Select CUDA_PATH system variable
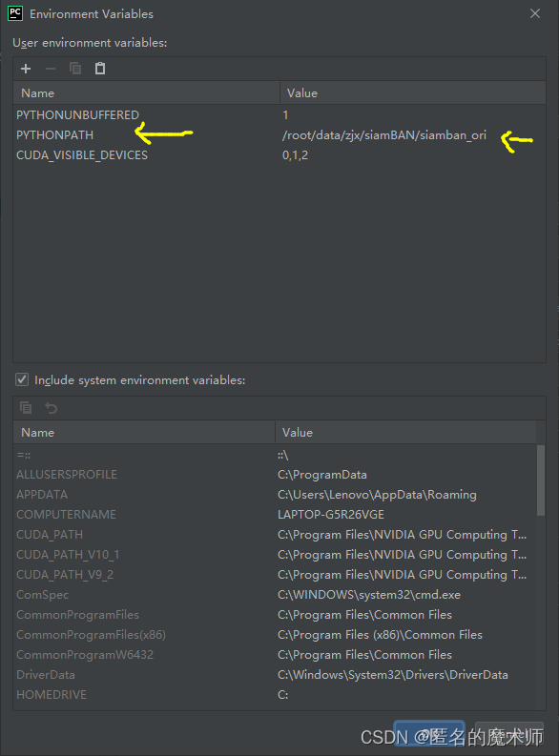559x756 pixels. point(50,535)
